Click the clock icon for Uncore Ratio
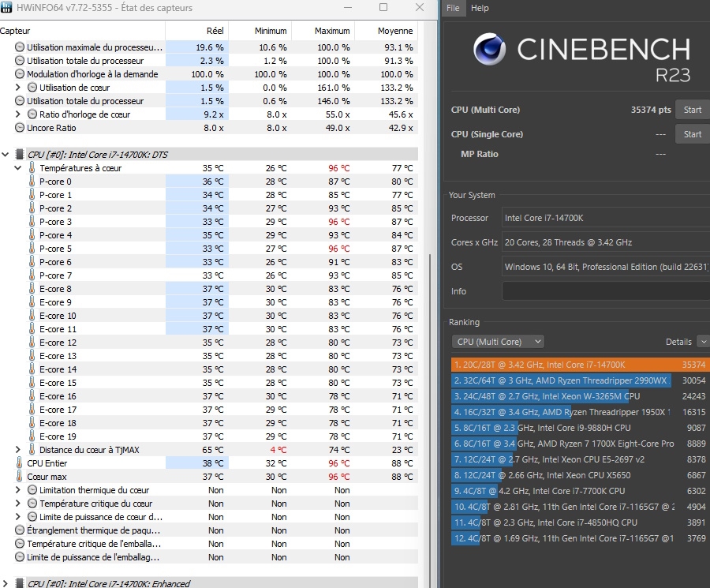Screen dimensions: 710x588 (x=20, y=128)
